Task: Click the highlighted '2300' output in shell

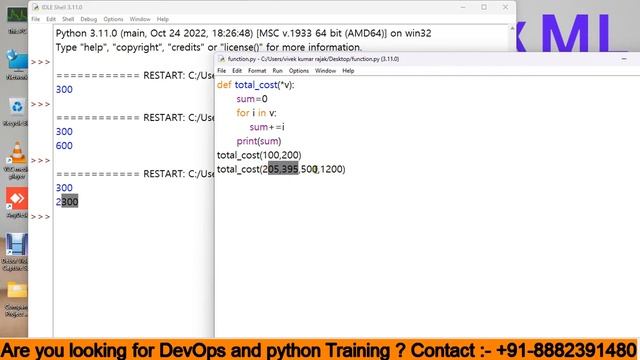Action: 67,202
